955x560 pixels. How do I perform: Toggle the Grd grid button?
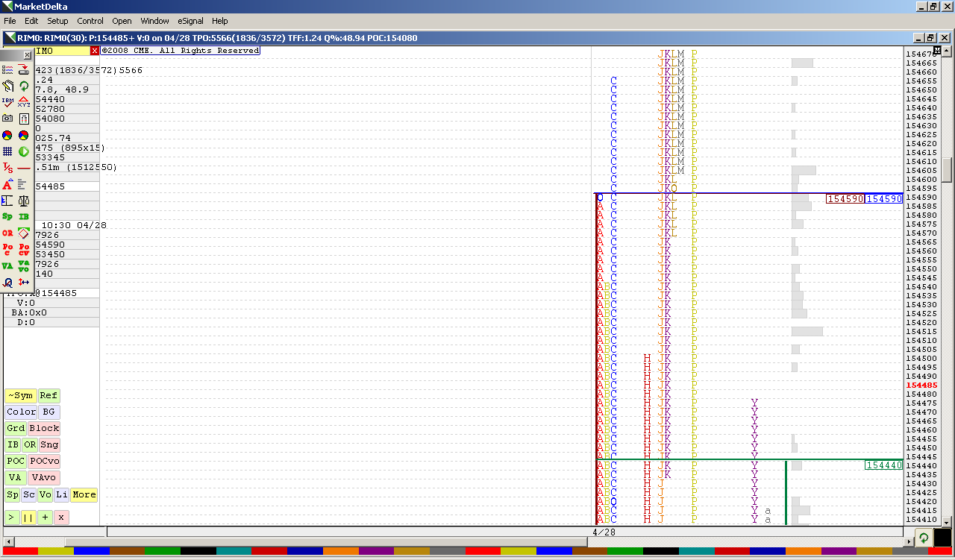click(16, 429)
